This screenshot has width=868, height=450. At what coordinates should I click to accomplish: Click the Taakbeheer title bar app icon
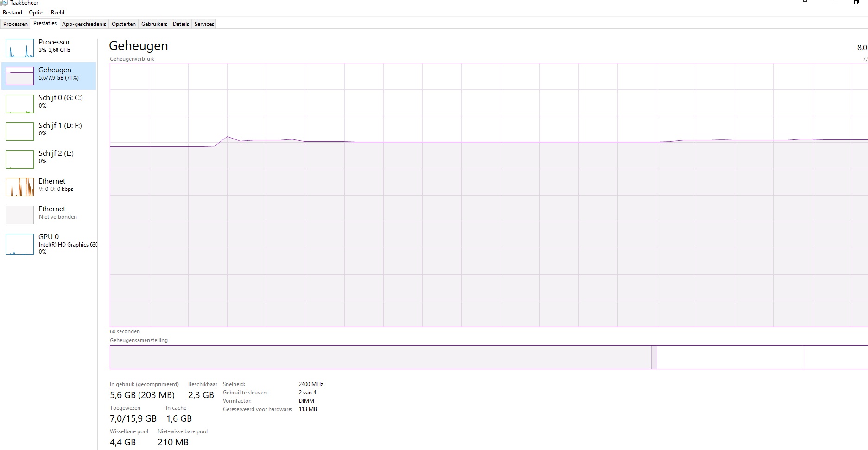(x=4, y=3)
